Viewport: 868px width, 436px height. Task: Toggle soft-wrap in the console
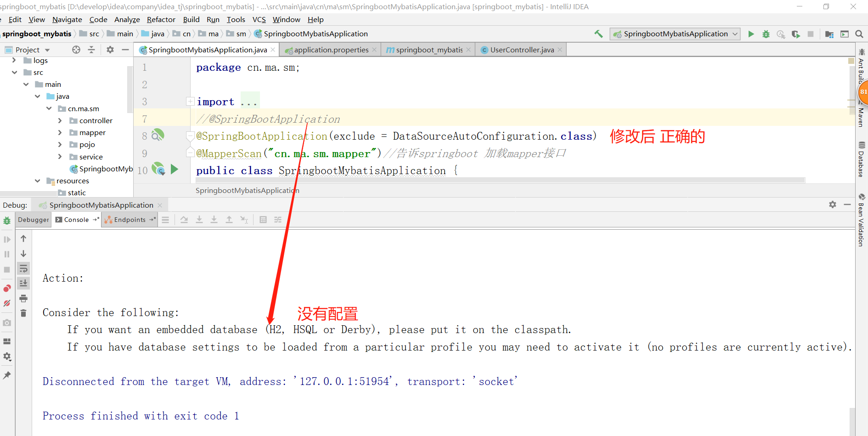pyautogui.click(x=23, y=268)
